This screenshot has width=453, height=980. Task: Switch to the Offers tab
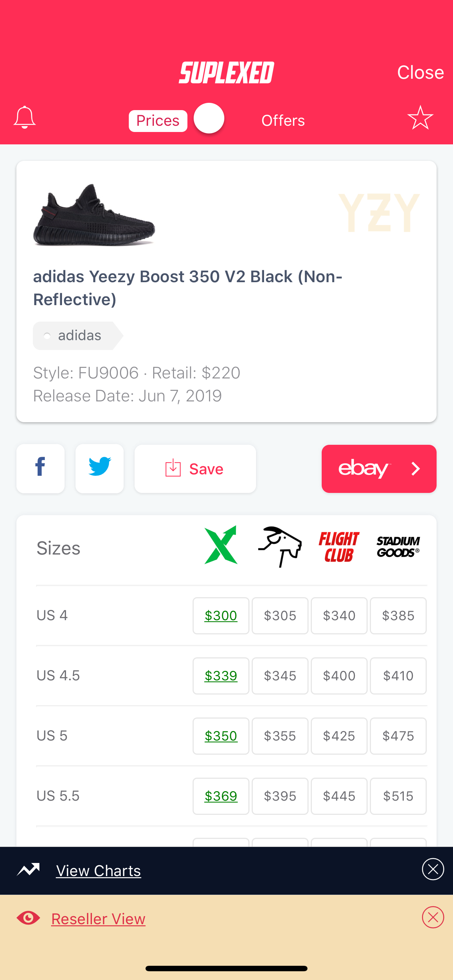(x=283, y=121)
